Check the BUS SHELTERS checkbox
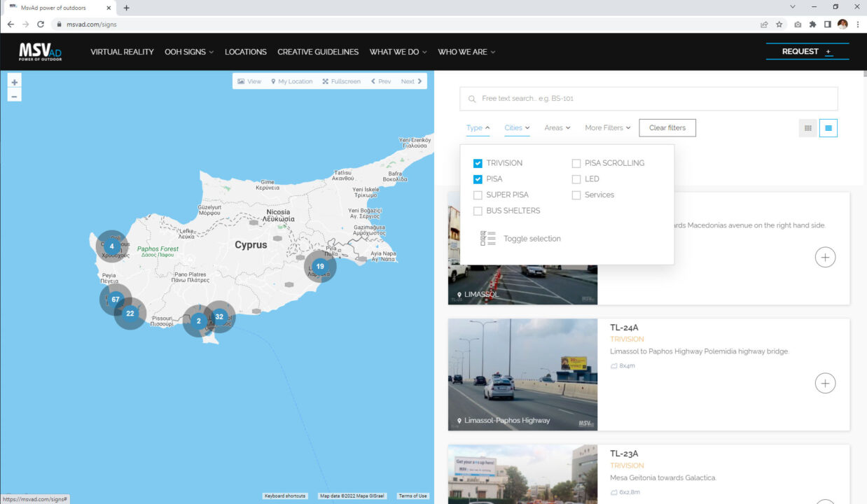Screen dimensions: 867x504 pos(478,211)
